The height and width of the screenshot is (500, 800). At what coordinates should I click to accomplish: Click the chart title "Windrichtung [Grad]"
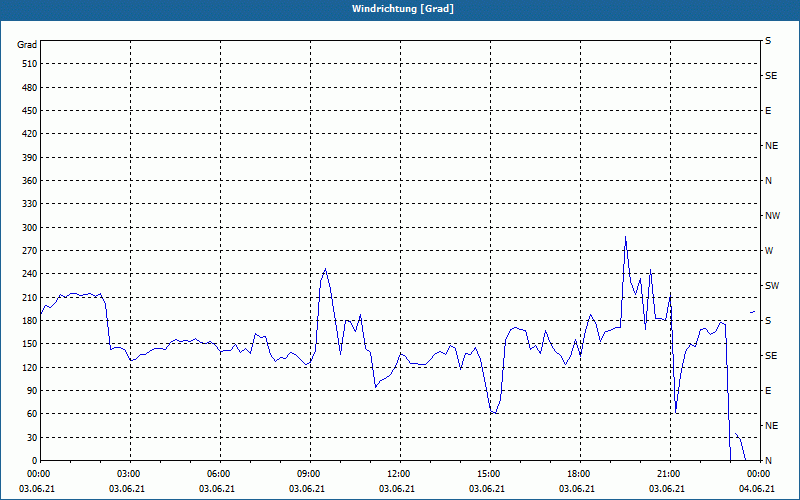pos(403,9)
